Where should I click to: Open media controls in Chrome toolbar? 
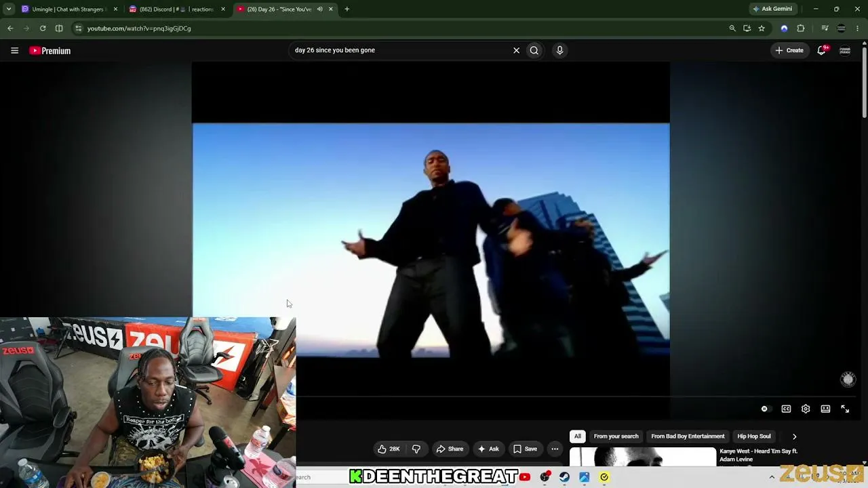(825, 28)
